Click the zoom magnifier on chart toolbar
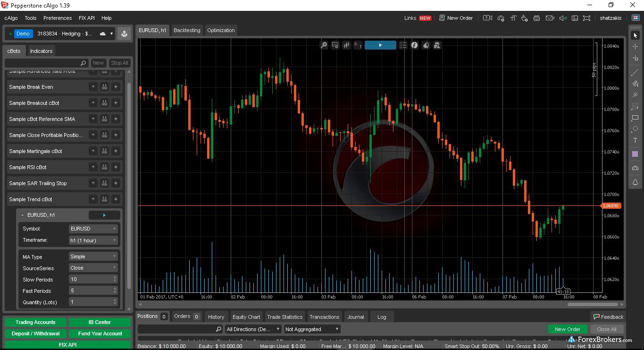644x350 pixels. click(324, 45)
